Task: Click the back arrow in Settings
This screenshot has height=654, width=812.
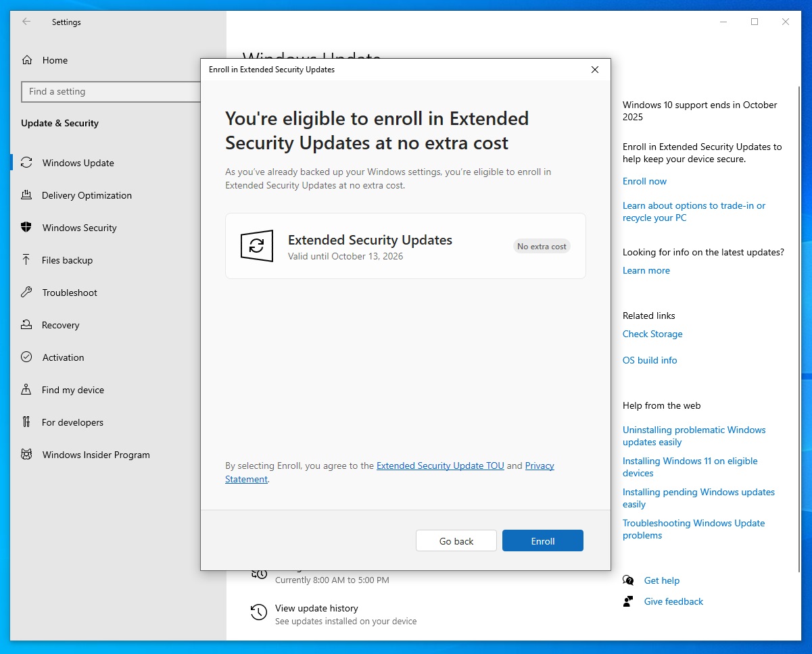Action: click(x=25, y=22)
